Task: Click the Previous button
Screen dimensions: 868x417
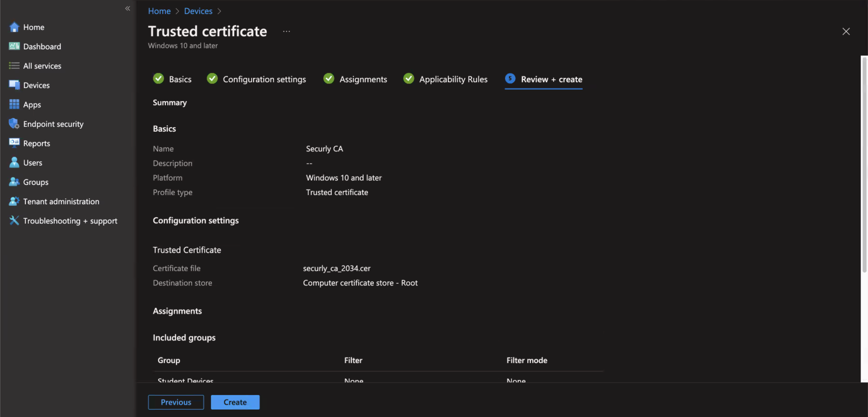Action: [x=175, y=402]
